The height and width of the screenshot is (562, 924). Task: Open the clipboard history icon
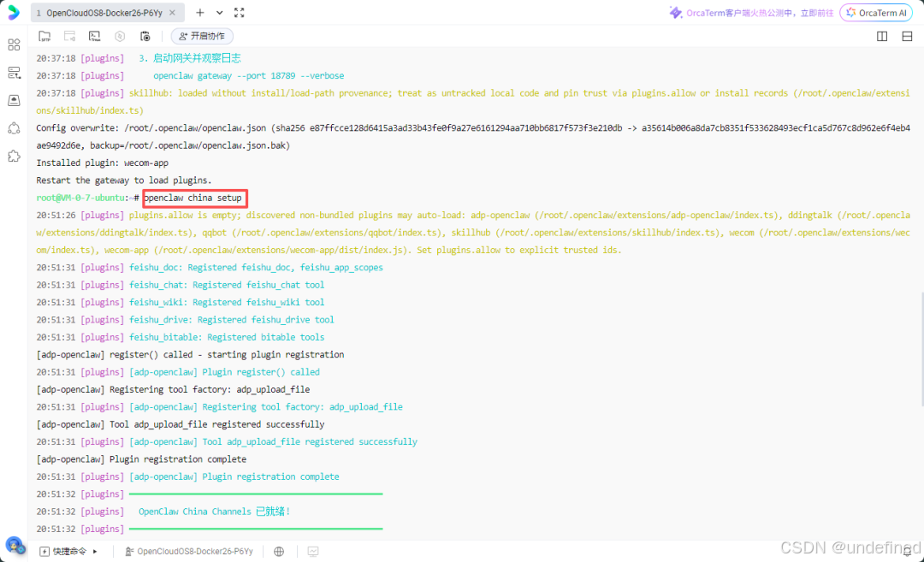click(145, 36)
